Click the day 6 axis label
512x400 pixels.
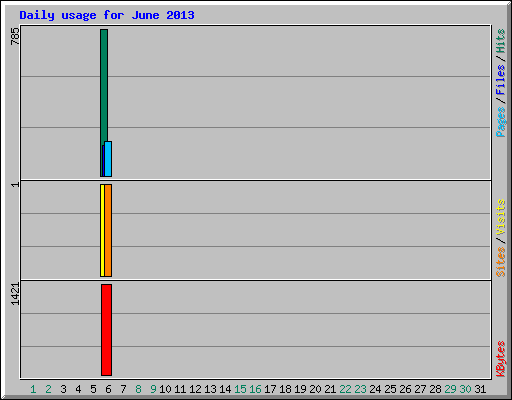coord(108,389)
